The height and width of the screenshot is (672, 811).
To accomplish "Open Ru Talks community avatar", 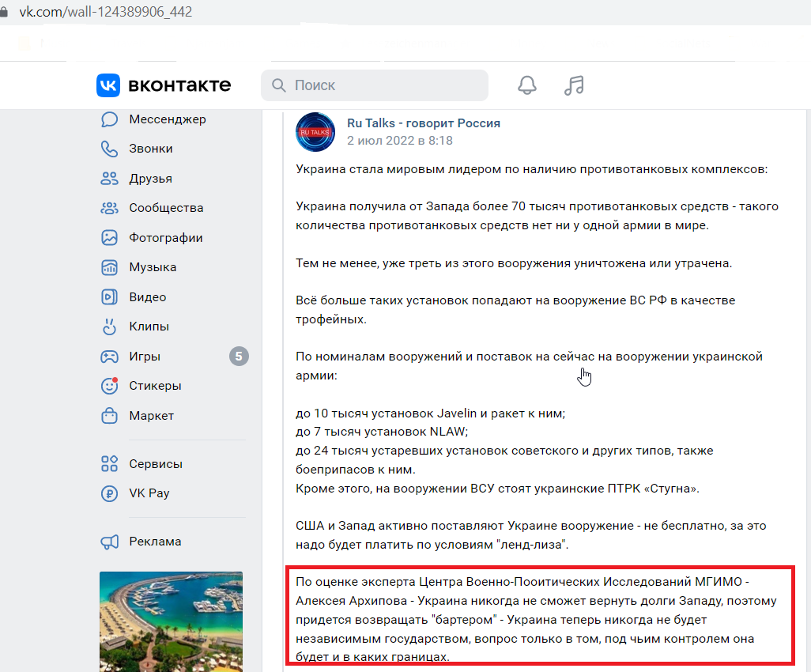I will pos(315,132).
